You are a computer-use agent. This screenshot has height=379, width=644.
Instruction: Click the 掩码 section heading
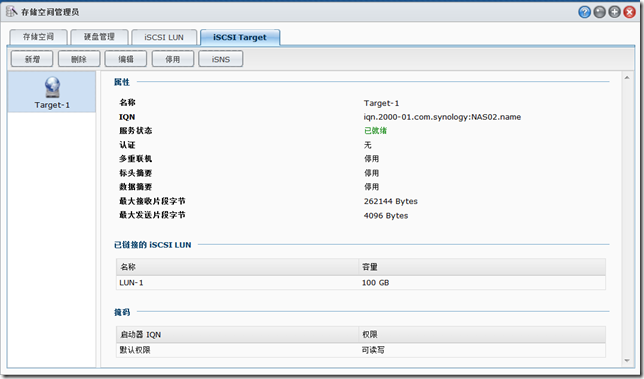coord(122,312)
